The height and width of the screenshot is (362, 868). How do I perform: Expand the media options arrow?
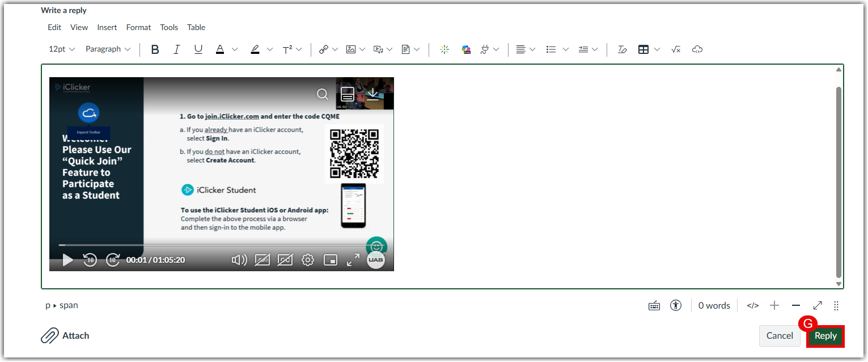(x=389, y=49)
